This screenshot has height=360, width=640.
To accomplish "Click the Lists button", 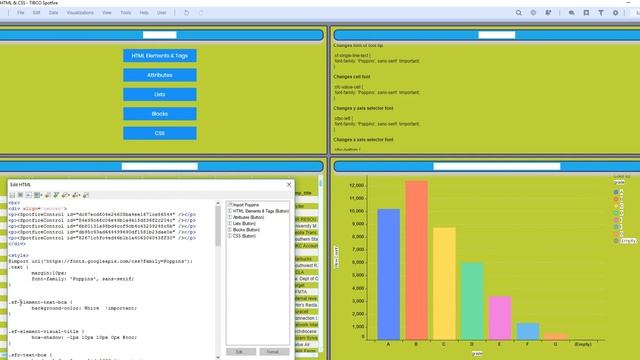I will (160, 94).
